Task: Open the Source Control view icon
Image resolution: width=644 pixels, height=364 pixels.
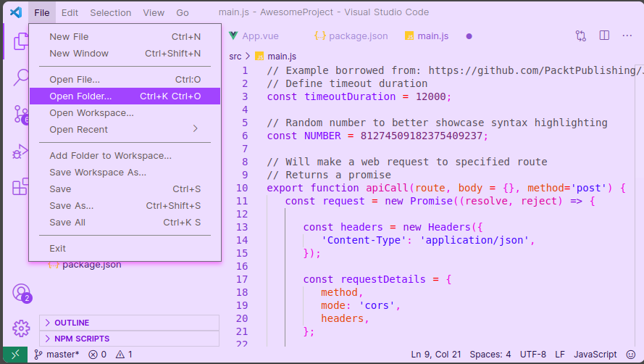Action: [20, 114]
